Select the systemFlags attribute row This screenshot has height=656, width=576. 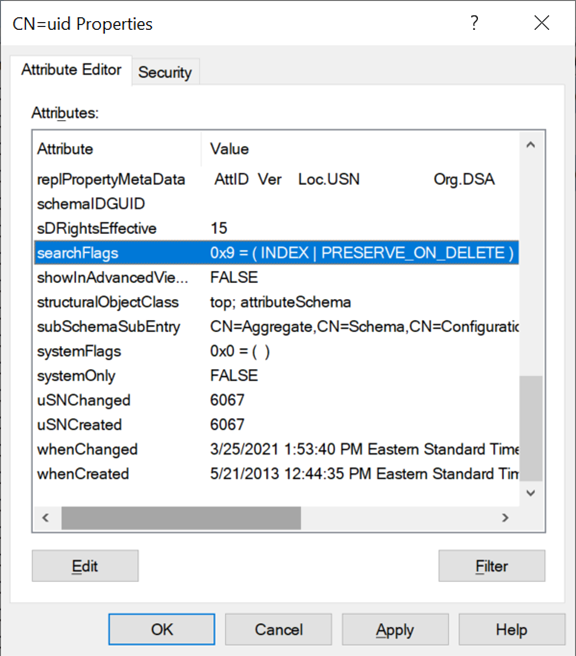pos(276,351)
